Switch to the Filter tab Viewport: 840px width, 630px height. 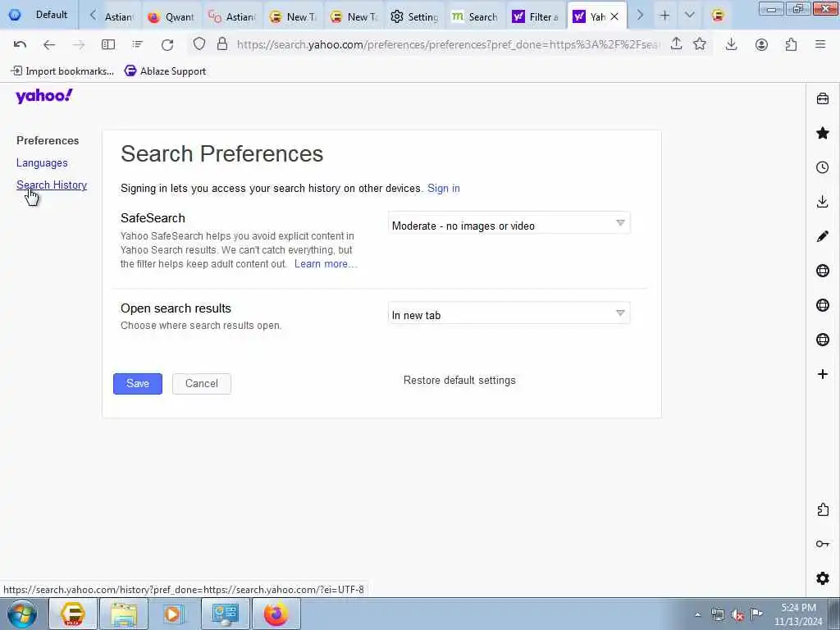pyautogui.click(x=536, y=16)
